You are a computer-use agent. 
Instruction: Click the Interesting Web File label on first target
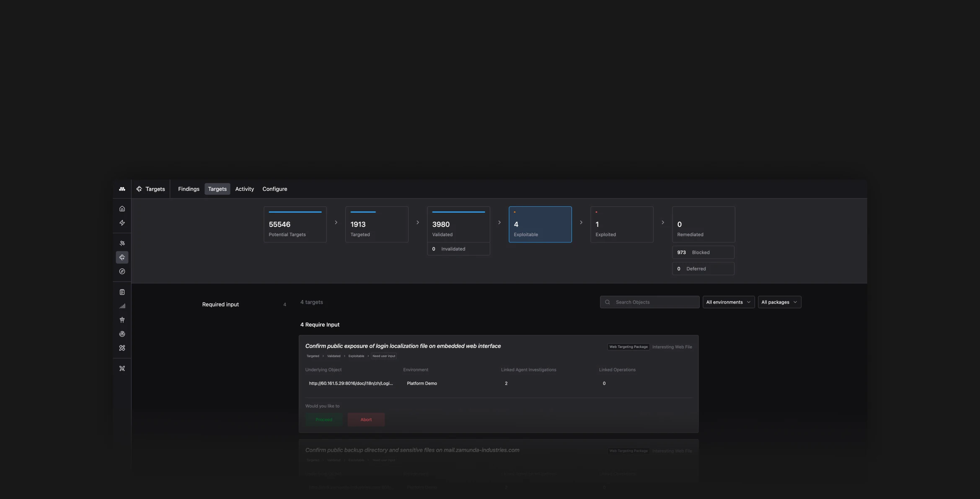(x=672, y=347)
